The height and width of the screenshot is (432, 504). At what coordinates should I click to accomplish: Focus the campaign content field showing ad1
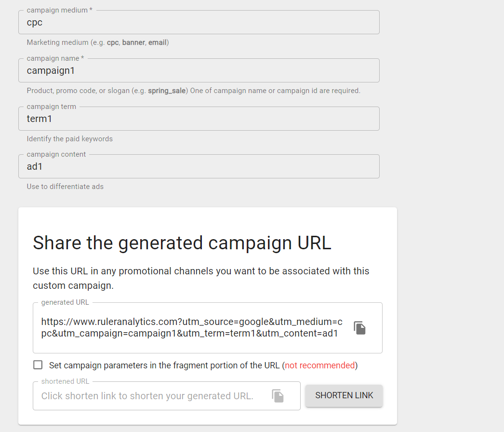pyautogui.click(x=199, y=166)
